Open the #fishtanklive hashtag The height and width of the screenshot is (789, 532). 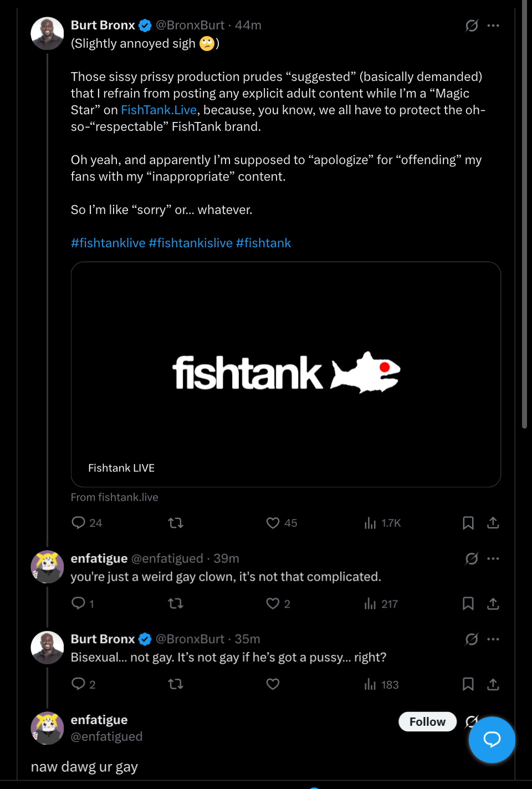point(108,243)
